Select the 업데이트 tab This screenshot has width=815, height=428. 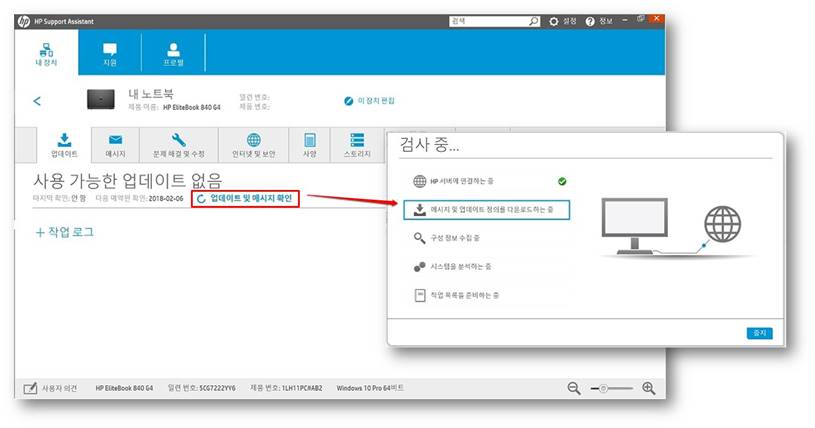click(64, 145)
